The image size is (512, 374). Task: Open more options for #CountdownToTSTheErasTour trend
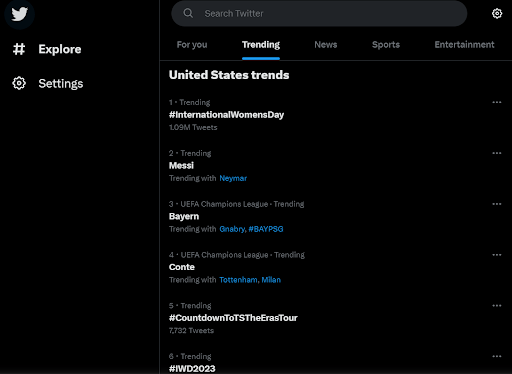[x=497, y=305]
